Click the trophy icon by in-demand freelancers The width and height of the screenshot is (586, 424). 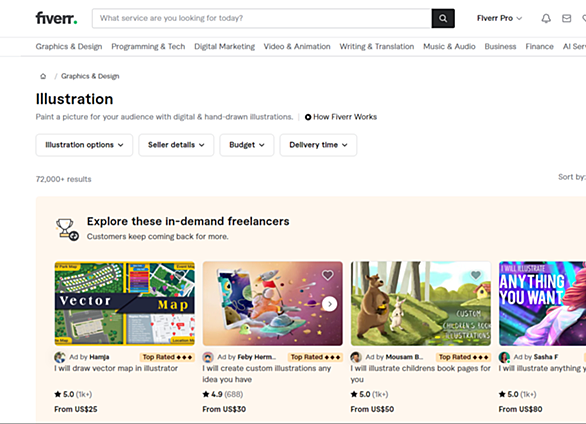point(67,229)
